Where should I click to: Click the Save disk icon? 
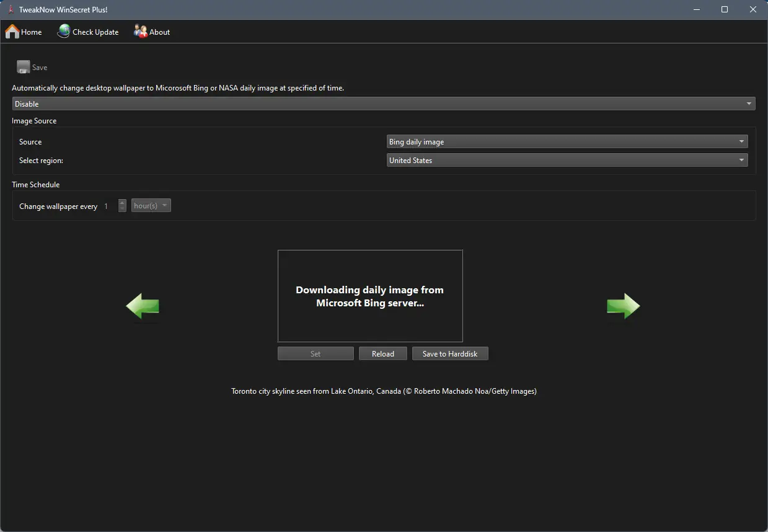24,67
